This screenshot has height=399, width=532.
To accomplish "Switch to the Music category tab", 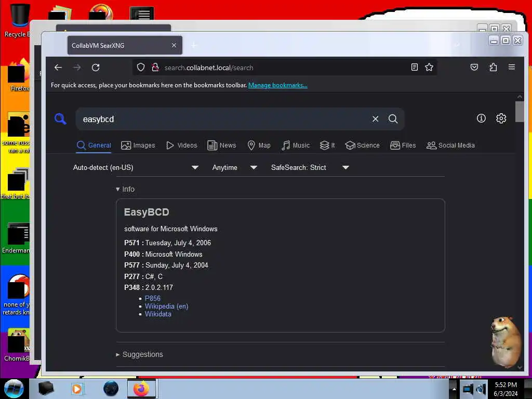I will point(296,145).
